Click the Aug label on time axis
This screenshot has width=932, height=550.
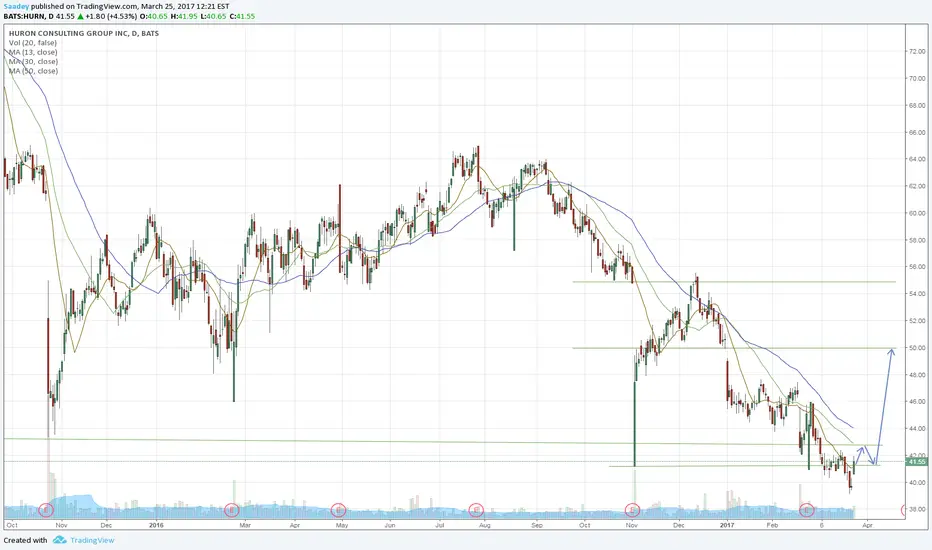click(x=484, y=525)
